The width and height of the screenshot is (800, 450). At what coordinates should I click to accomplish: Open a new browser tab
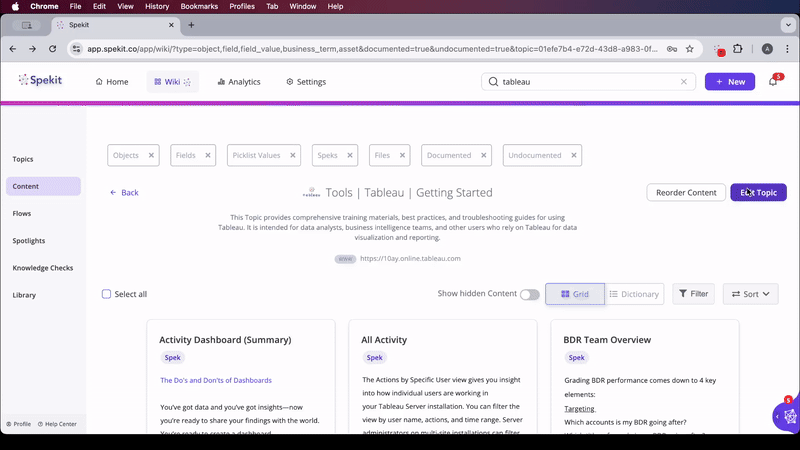(191, 25)
